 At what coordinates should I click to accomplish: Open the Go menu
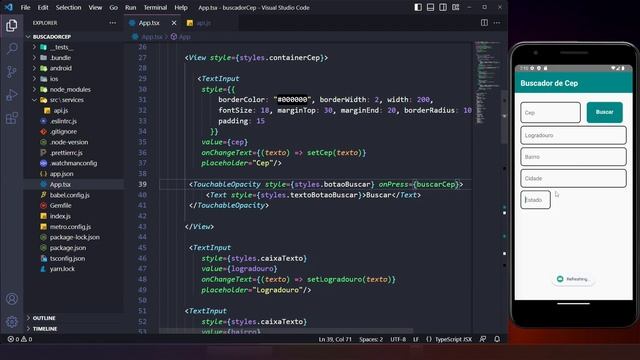tap(113, 7)
